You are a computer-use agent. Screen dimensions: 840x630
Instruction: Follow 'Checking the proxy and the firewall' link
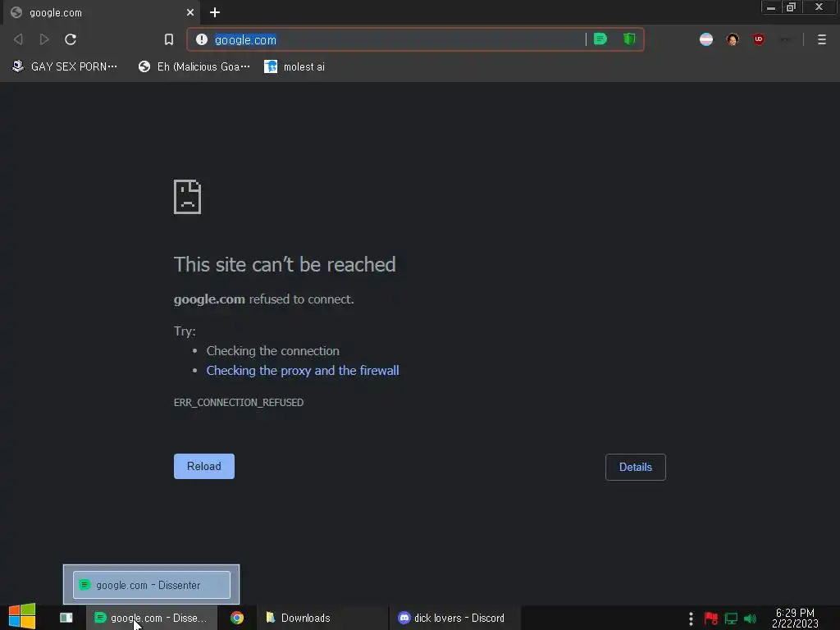pyautogui.click(x=303, y=371)
